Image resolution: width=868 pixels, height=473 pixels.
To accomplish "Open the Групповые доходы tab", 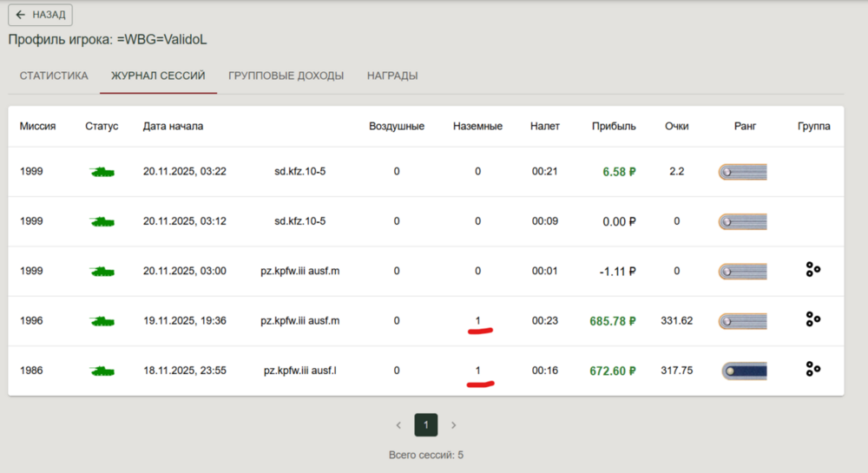I will coord(286,76).
